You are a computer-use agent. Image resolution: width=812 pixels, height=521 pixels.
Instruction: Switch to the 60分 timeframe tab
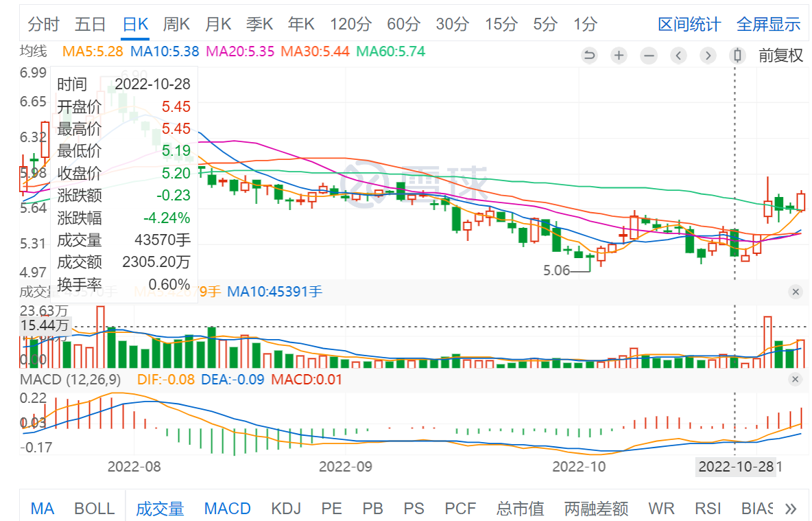click(403, 25)
